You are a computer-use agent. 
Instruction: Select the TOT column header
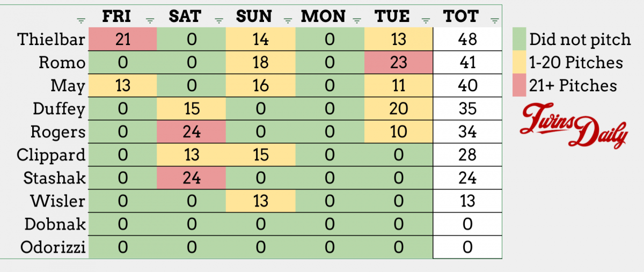pos(462,16)
